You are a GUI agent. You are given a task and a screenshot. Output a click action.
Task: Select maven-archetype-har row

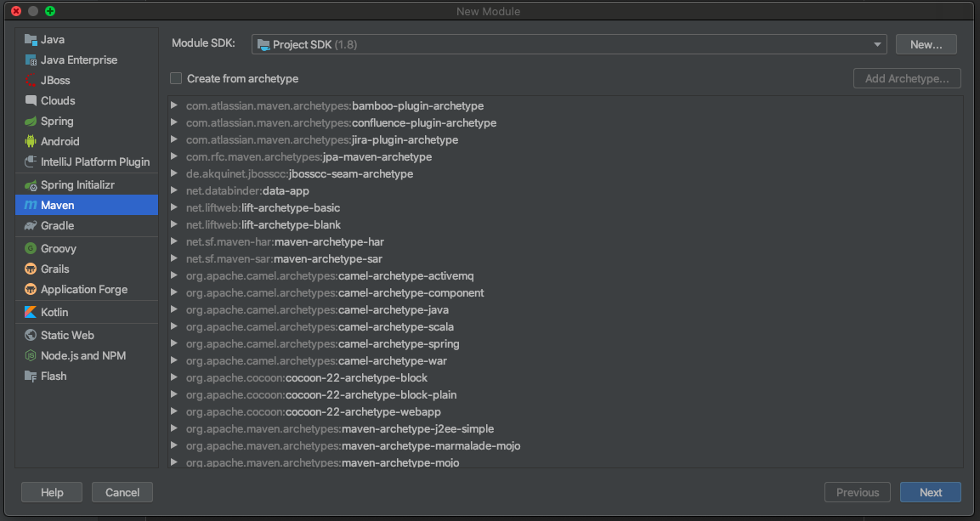[565, 241]
